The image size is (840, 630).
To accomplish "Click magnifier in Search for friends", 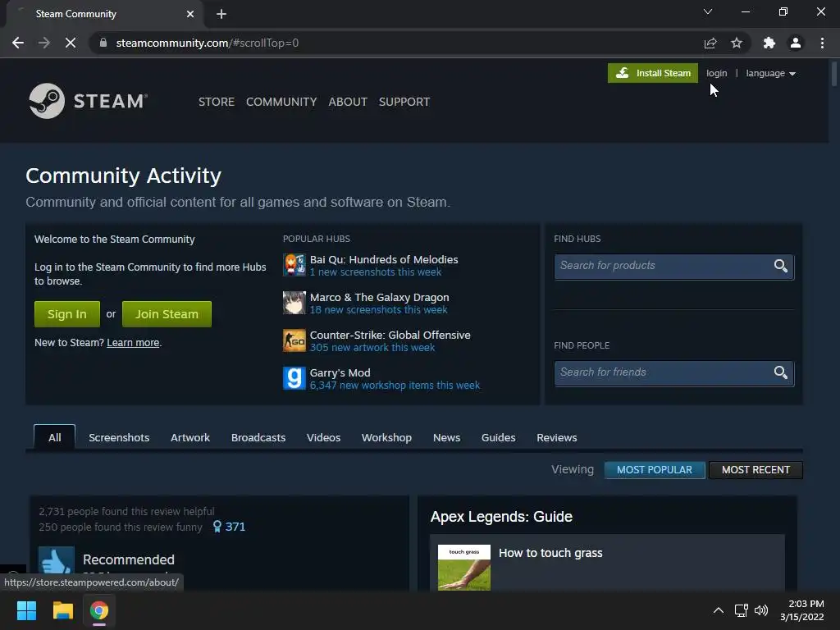I will pyautogui.click(x=781, y=372).
